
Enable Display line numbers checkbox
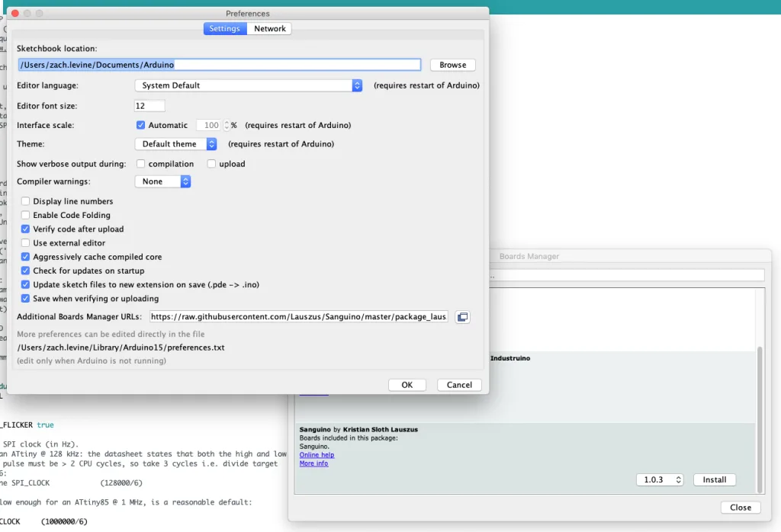[x=26, y=201]
